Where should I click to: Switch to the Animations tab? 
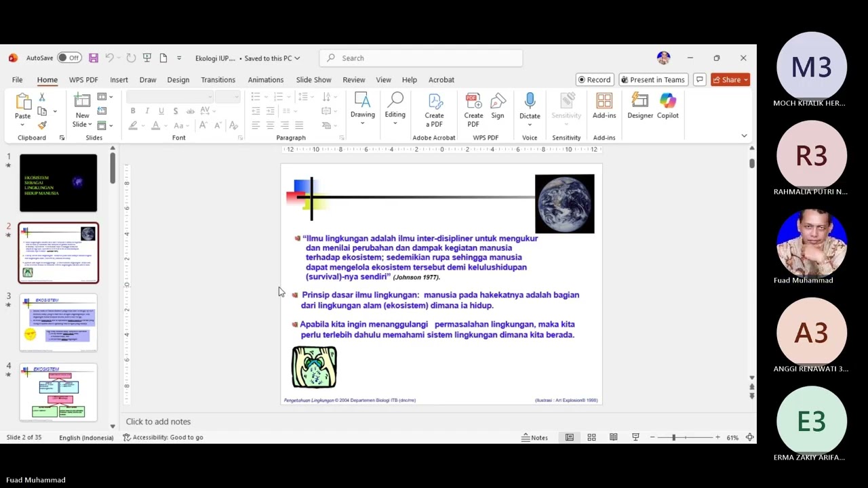pyautogui.click(x=266, y=80)
